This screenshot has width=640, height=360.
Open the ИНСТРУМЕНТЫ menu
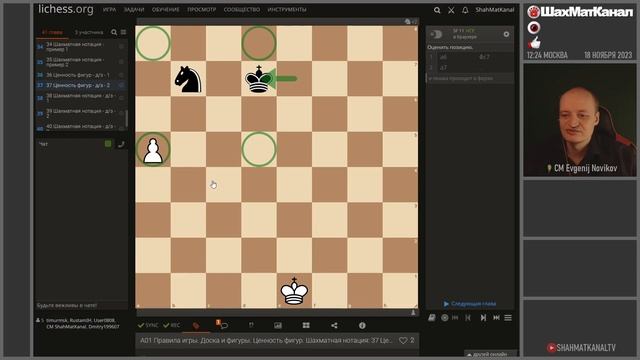[287, 9]
